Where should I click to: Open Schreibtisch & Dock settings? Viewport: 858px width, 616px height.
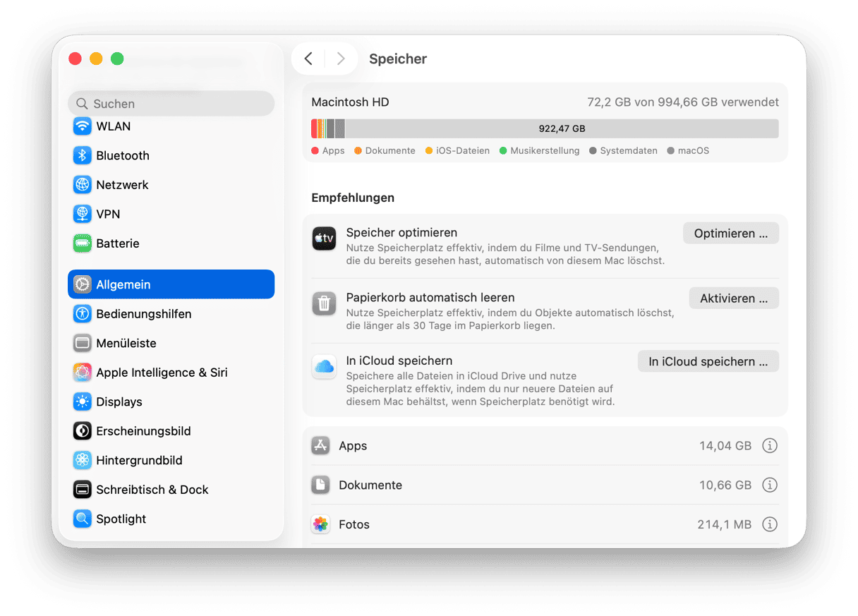152,490
